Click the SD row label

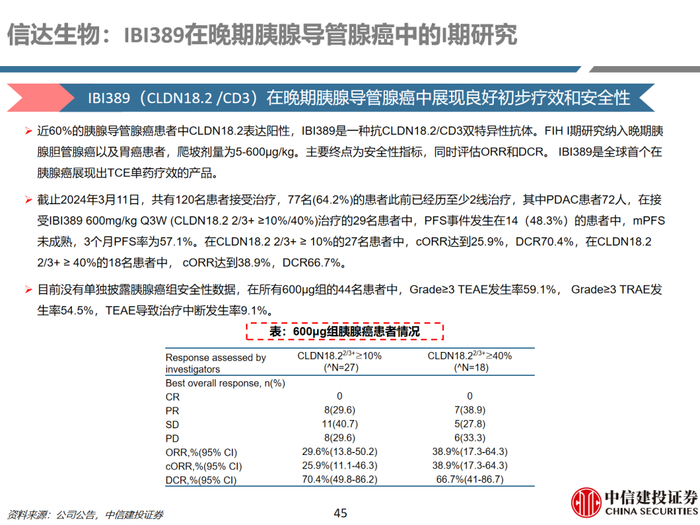pyautogui.click(x=172, y=425)
